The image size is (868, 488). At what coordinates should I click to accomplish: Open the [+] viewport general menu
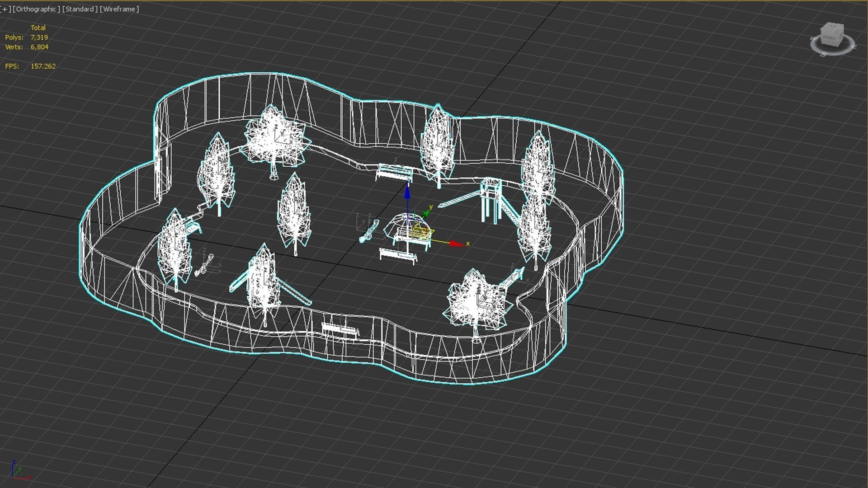point(5,9)
